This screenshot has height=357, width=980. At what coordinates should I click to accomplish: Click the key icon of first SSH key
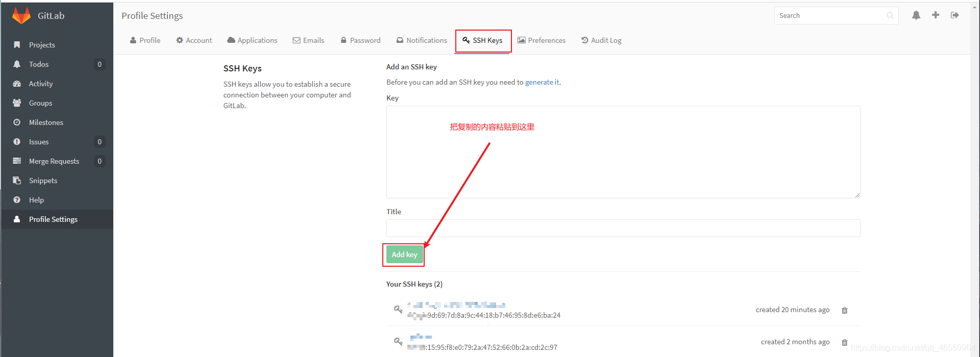coord(398,309)
